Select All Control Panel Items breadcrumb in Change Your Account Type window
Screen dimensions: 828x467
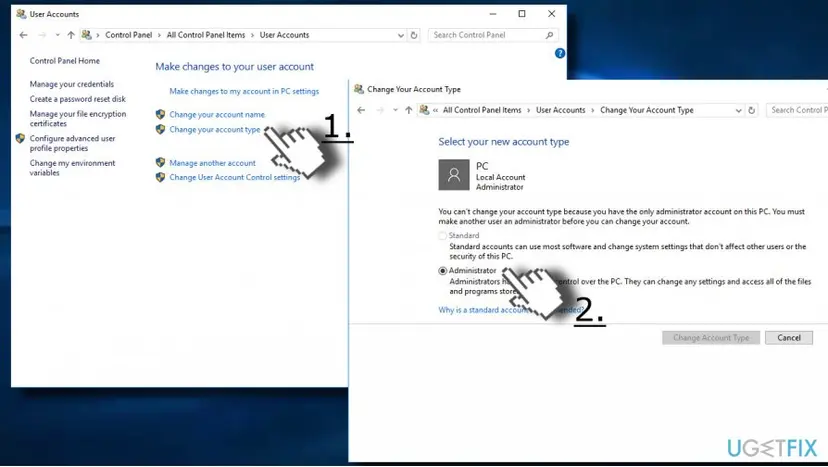(482, 110)
